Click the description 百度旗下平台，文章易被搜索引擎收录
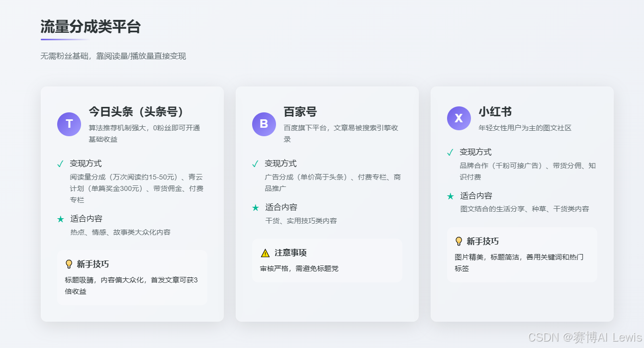Screen dimensions: 644x348 point(341,134)
